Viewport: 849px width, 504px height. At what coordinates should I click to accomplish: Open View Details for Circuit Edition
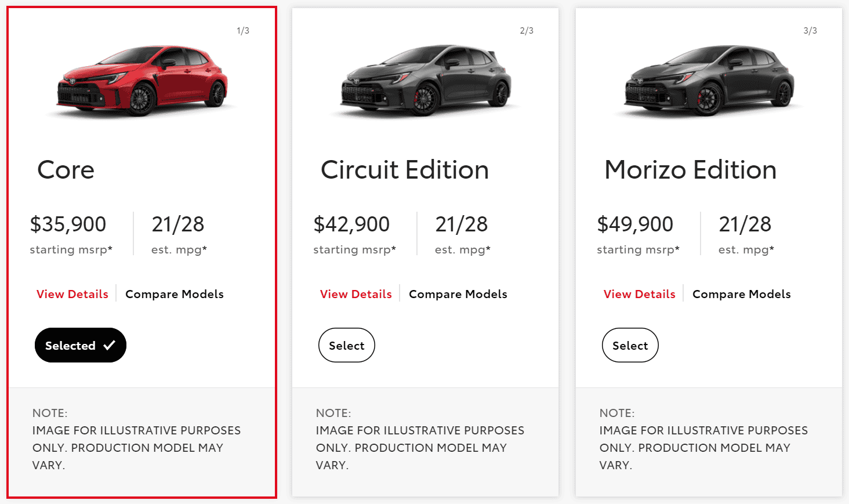coord(356,294)
